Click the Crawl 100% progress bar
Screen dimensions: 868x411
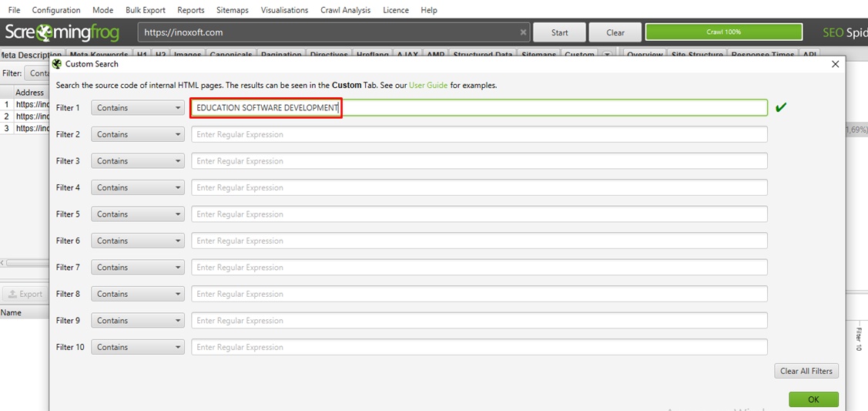723,32
